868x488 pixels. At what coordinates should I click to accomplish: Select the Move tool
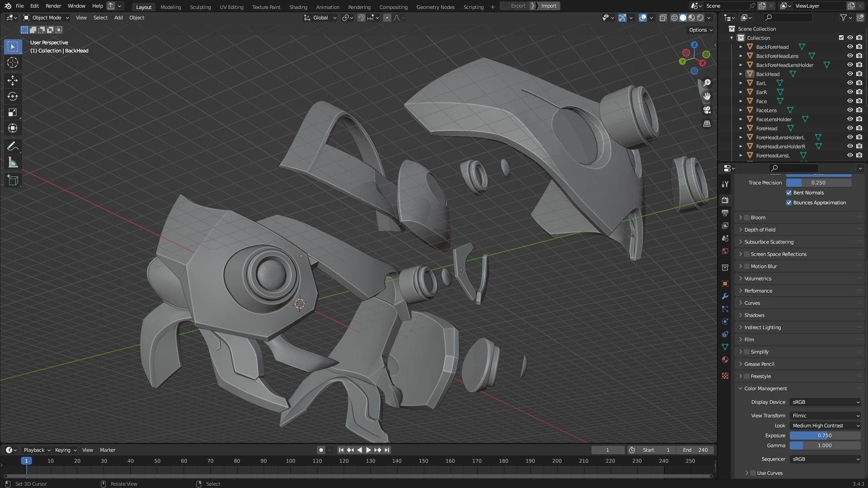click(13, 81)
